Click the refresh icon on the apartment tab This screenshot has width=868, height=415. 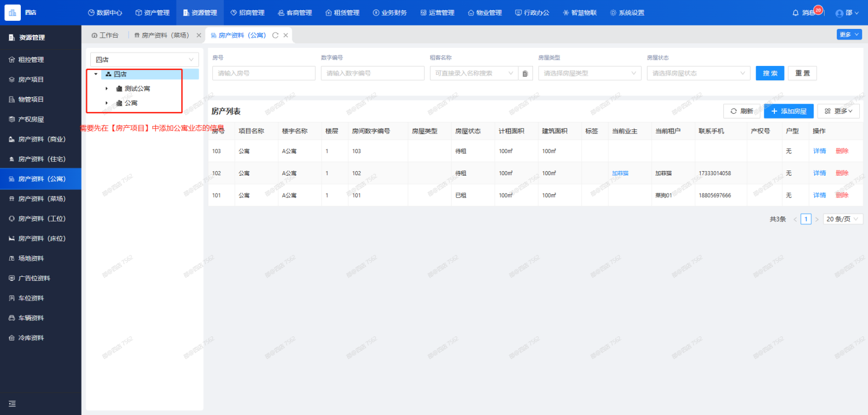tap(275, 35)
